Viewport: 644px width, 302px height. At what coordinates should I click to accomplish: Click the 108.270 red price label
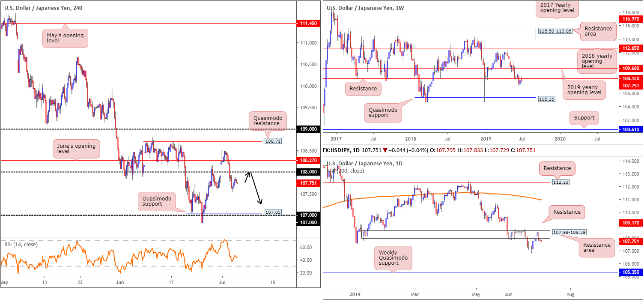tap(308, 160)
